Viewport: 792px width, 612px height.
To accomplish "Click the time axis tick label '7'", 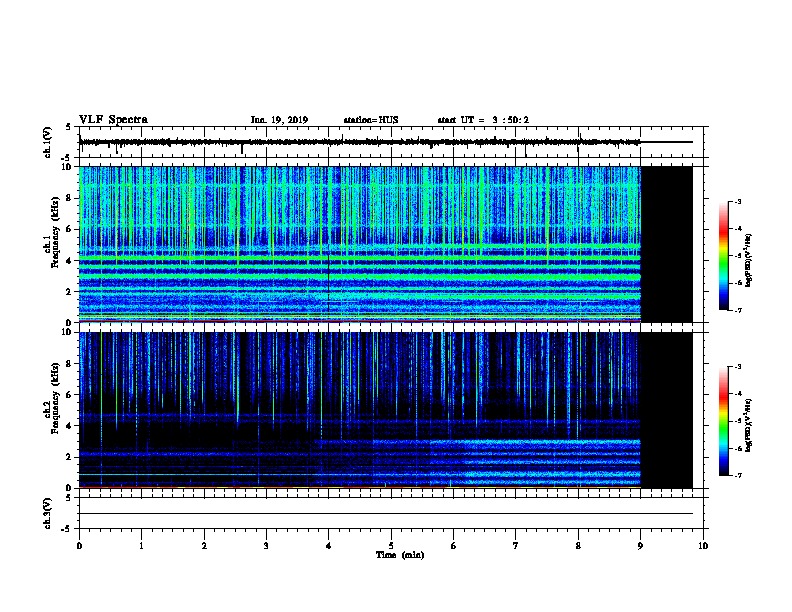I will point(516,545).
